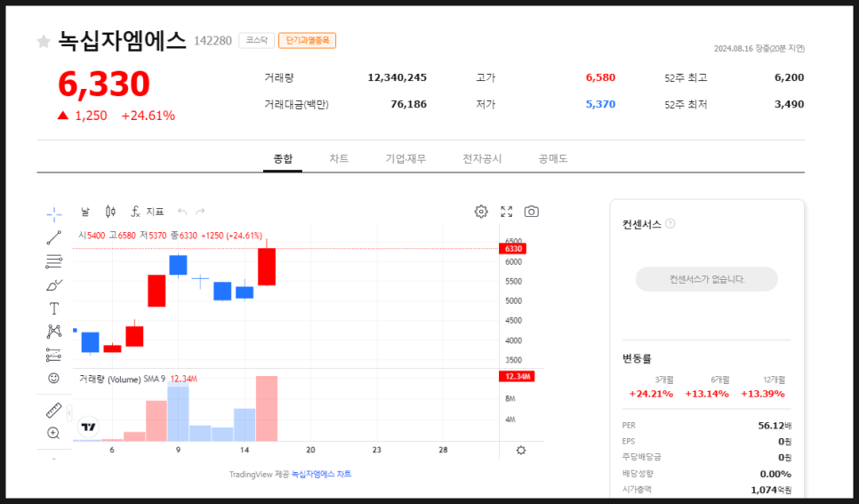Select the Text annotation tool
This screenshot has width=859, height=504.
(53, 308)
